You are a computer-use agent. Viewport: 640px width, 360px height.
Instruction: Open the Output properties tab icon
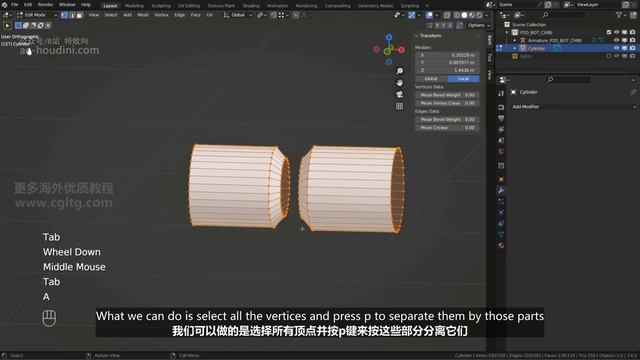pyautogui.click(x=501, y=118)
